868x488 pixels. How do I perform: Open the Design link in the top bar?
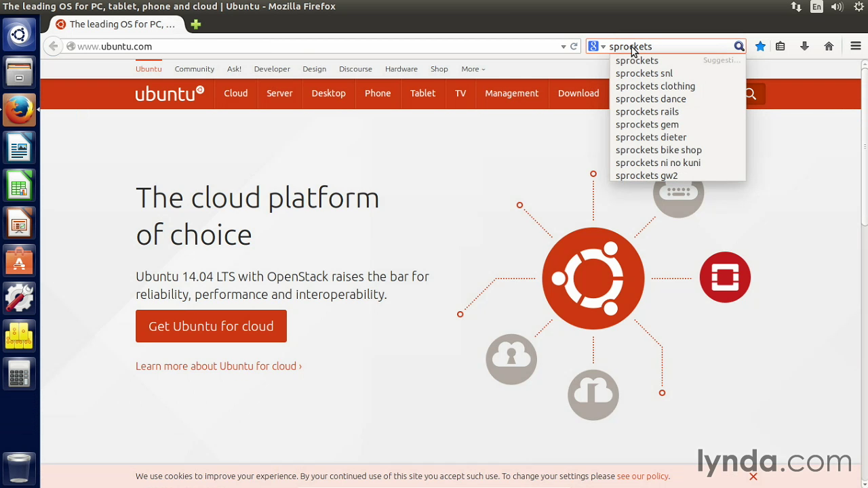coord(314,69)
